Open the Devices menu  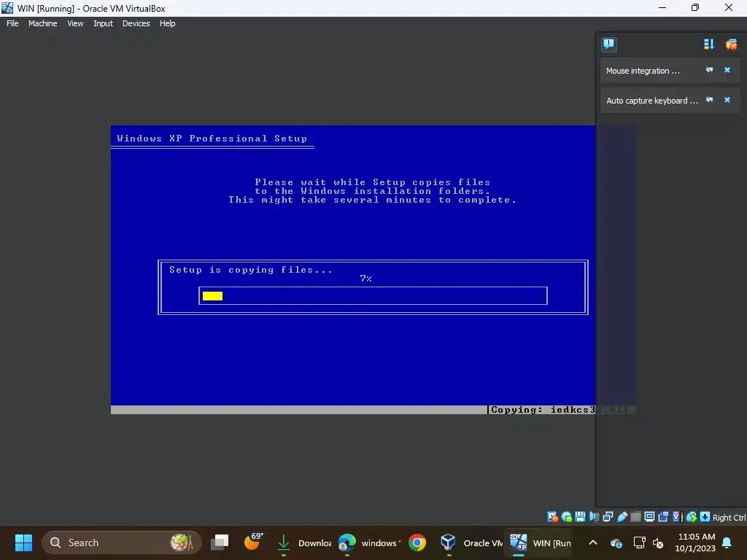[x=136, y=23]
